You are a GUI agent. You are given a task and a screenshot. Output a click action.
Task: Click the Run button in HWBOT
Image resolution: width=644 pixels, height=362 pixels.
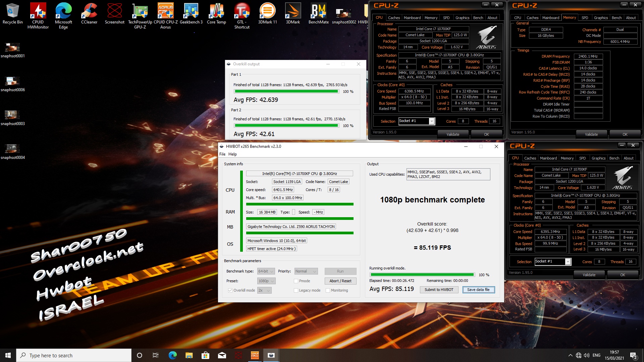point(340,271)
